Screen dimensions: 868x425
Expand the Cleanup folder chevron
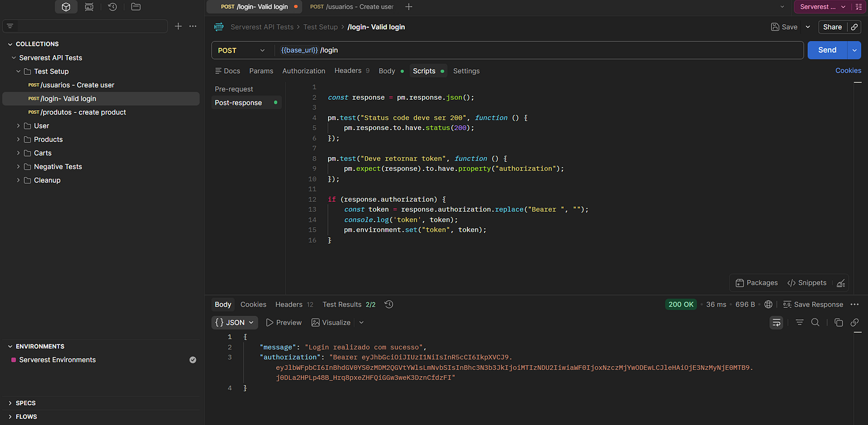[19, 180]
